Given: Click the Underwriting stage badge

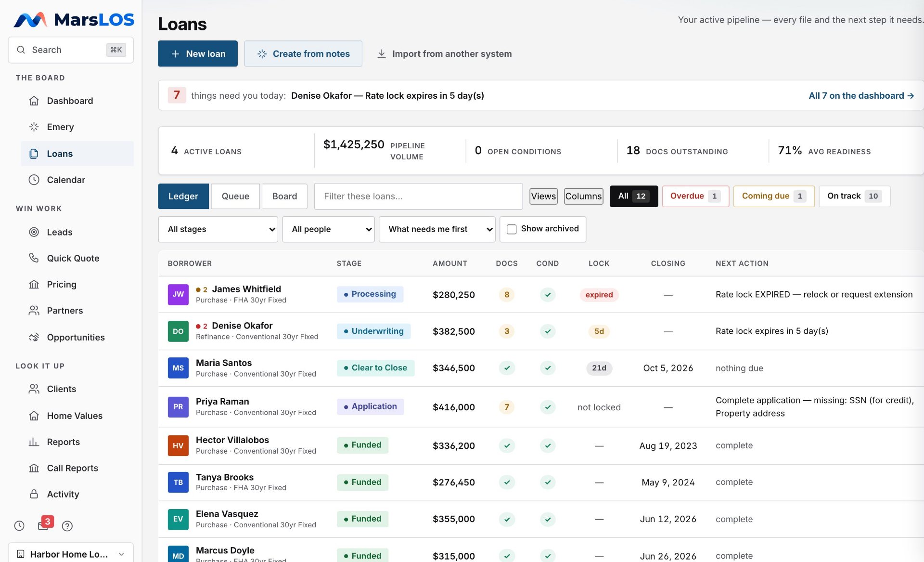Looking at the screenshot, I should [x=373, y=331].
